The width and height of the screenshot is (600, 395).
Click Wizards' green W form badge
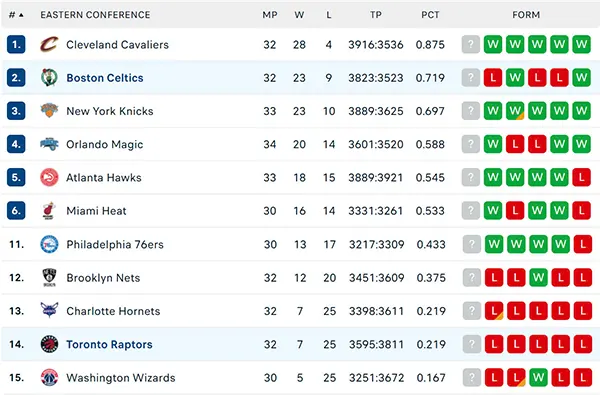[x=538, y=377]
